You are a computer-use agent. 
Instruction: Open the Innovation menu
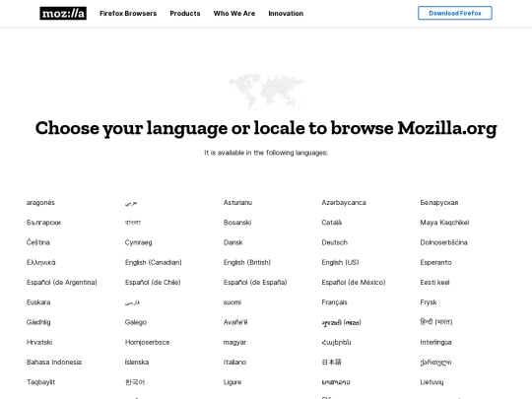[x=286, y=13]
